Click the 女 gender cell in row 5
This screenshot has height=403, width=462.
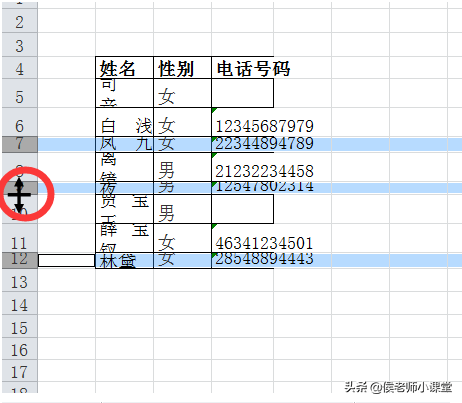point(182,93)
